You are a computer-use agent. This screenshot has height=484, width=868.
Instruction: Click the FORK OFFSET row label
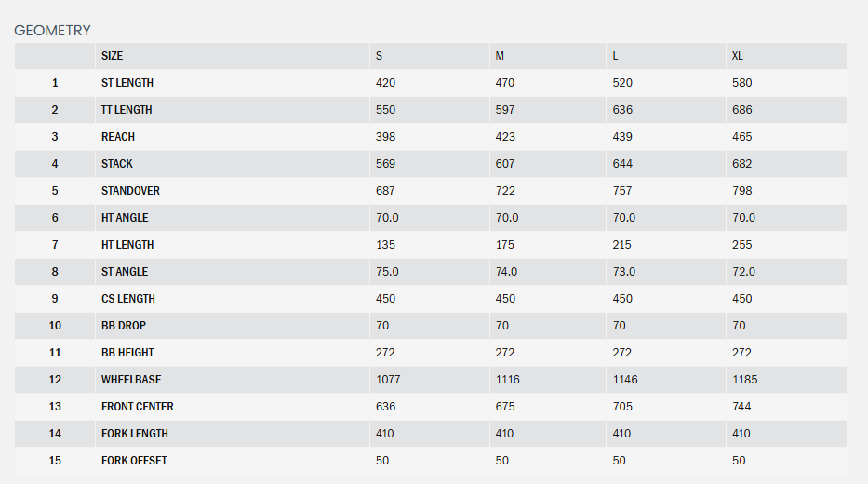point(134,461)
